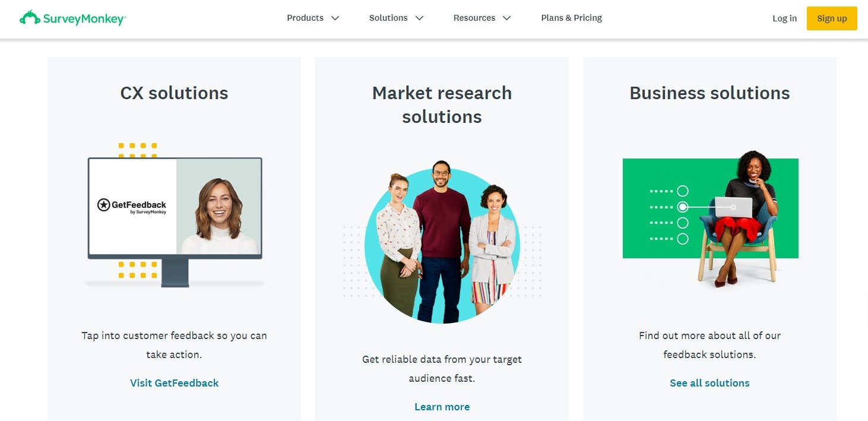Click Learn more under Market research
Viewport: 868px width, 421px height.
point(442,407)
